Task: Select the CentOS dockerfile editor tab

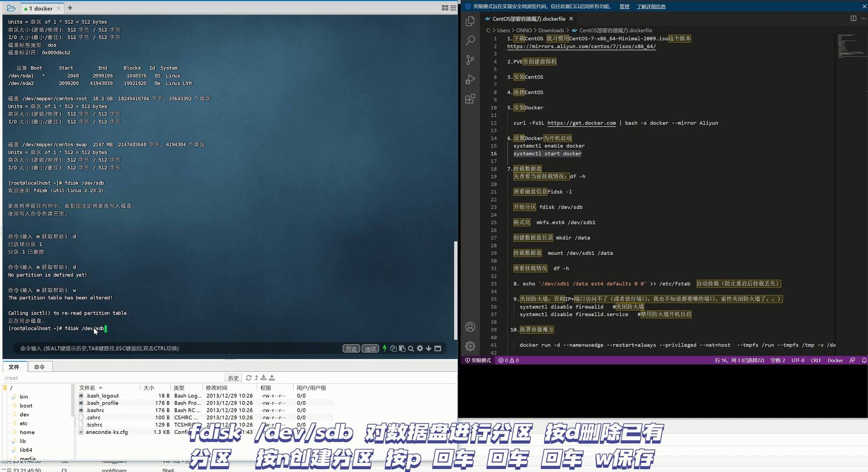Action: [x=529, y=19]
